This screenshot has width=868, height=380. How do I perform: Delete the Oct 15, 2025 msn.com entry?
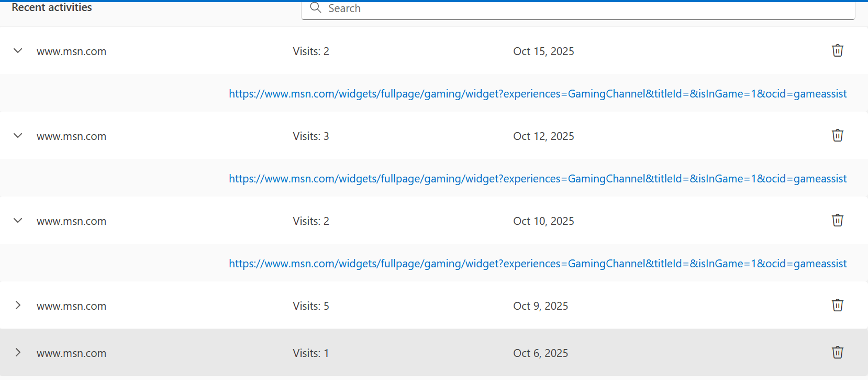(x=838, y=50)
